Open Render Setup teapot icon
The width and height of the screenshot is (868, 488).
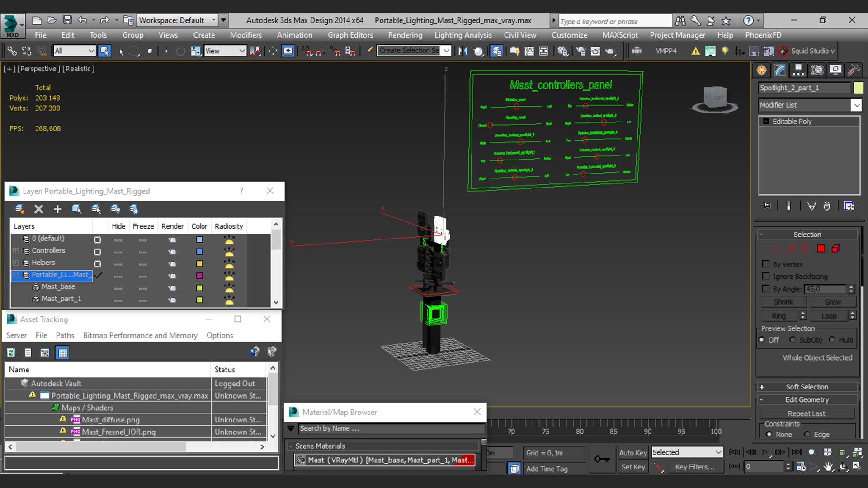tap(580, 51)
